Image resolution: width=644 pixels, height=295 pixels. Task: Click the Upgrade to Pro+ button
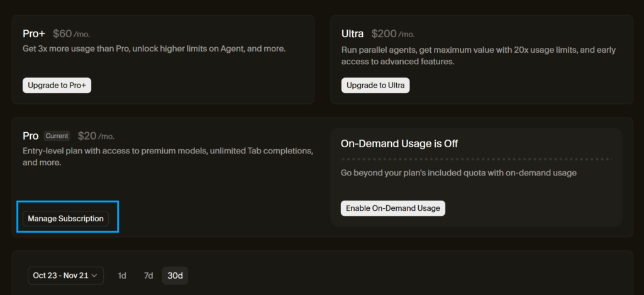pos(57,86)
